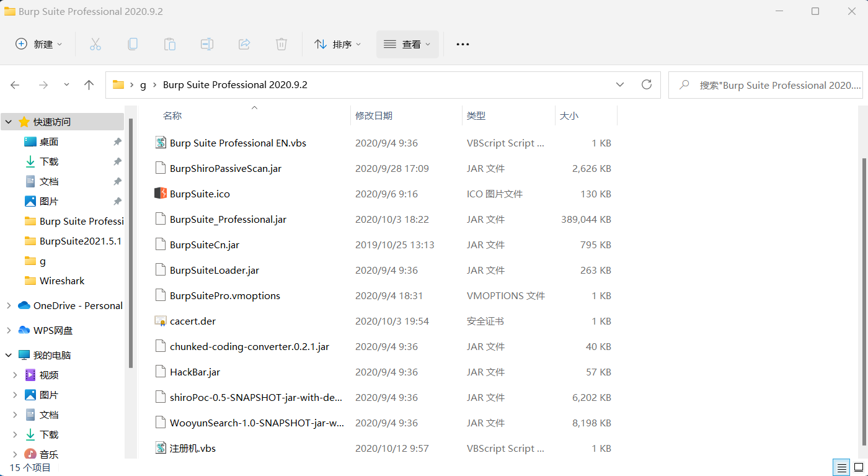The height and width of the screenshot is (476, 868).
Task: Select BurpSuitePro.vmoptions file
Action: click(x=225, y=295)
